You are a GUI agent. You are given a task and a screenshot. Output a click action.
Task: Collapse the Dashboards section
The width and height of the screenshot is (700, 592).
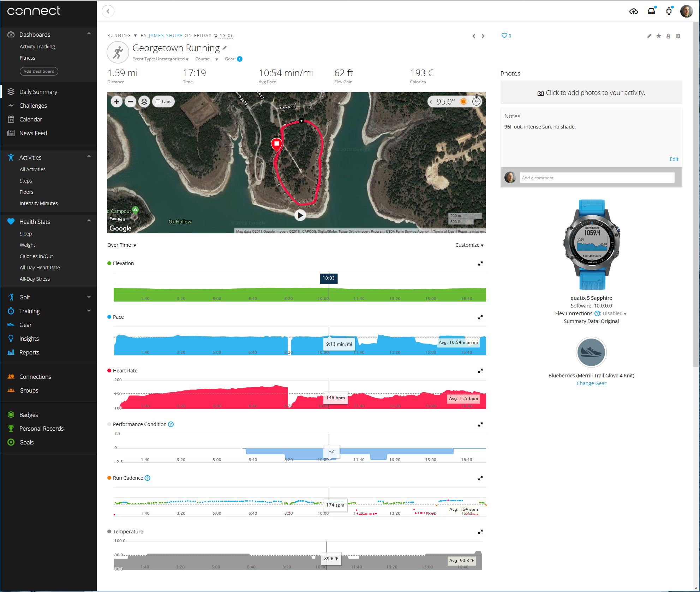tap(89, 34)
